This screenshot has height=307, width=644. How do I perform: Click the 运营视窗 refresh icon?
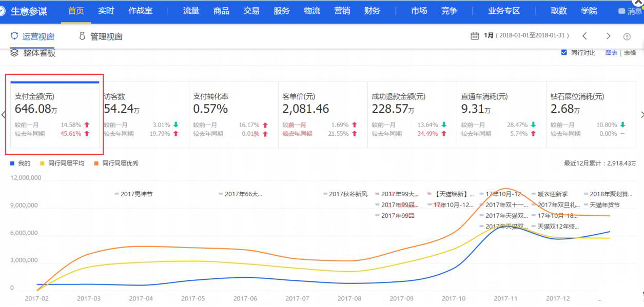pyautogui.click(x=14, y=36)
